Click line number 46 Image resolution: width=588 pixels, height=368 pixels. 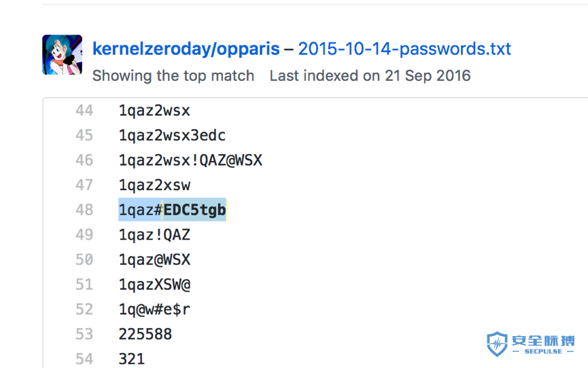click(84, 160)
